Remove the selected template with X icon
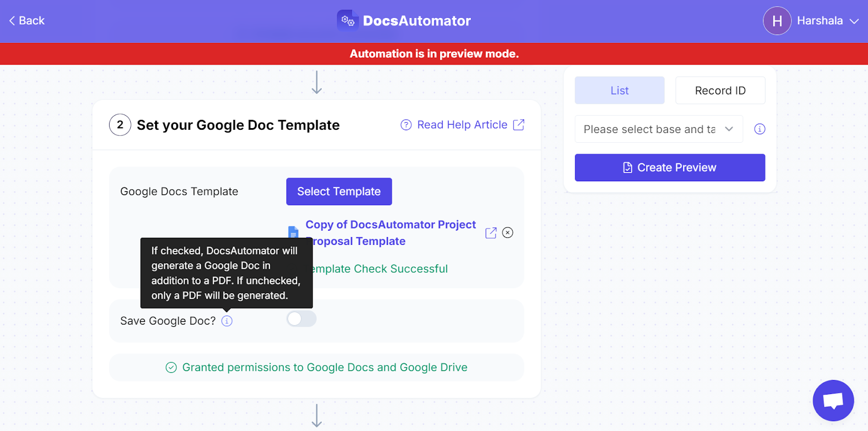The height and width of the screenshot is (431, 868). pos(508,233)
